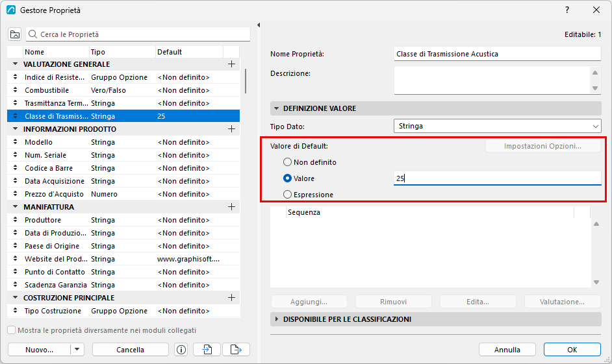
Task: Click the help question mark icon
Action: point(567,10)
